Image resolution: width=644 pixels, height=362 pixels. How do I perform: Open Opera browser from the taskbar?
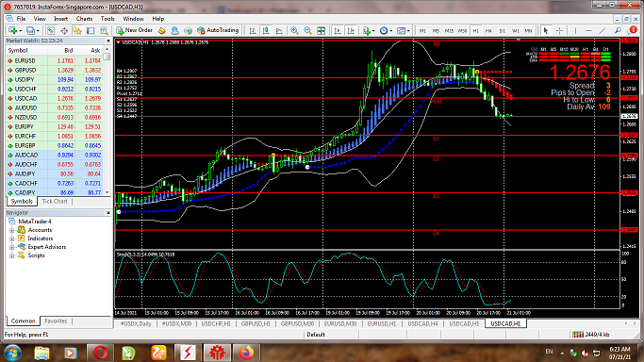[100, 353]
